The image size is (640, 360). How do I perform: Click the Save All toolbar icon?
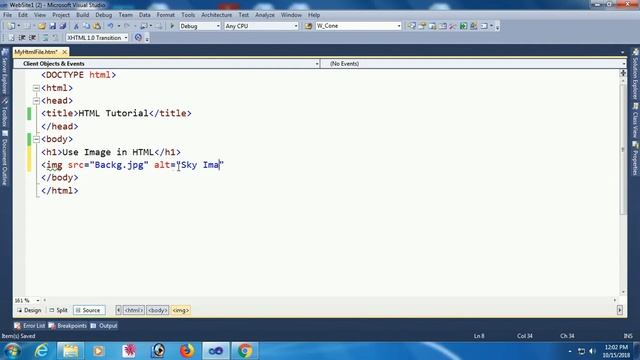coord(62,26)
